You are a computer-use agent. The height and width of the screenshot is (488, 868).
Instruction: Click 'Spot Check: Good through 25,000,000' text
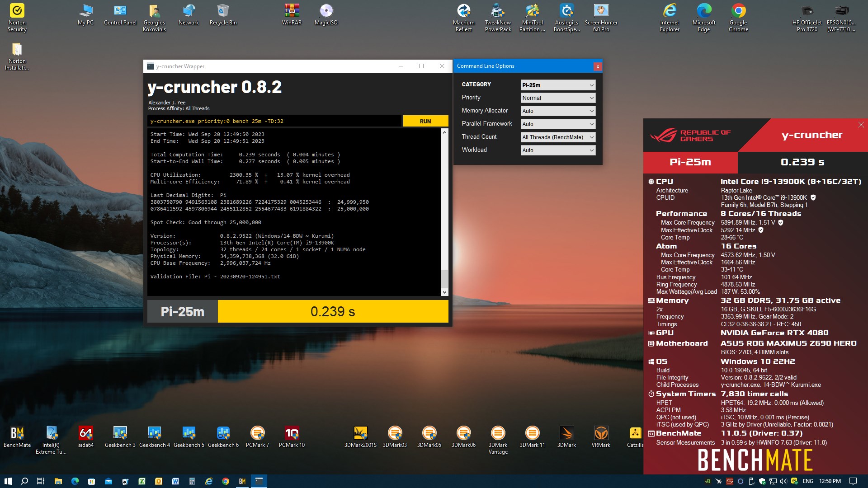coord(206,222)
